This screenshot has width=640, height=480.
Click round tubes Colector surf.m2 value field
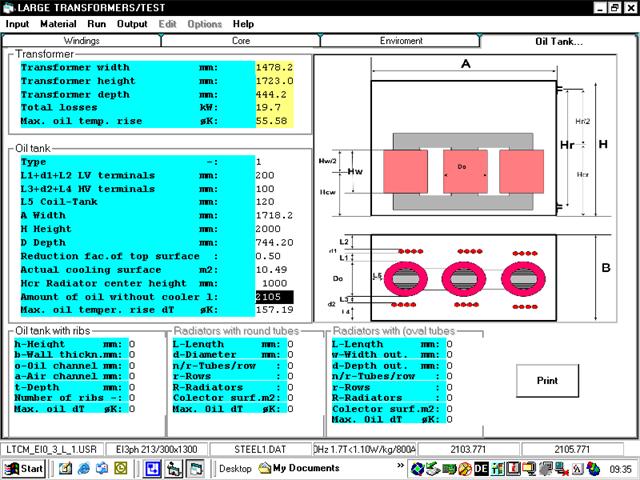290,398
